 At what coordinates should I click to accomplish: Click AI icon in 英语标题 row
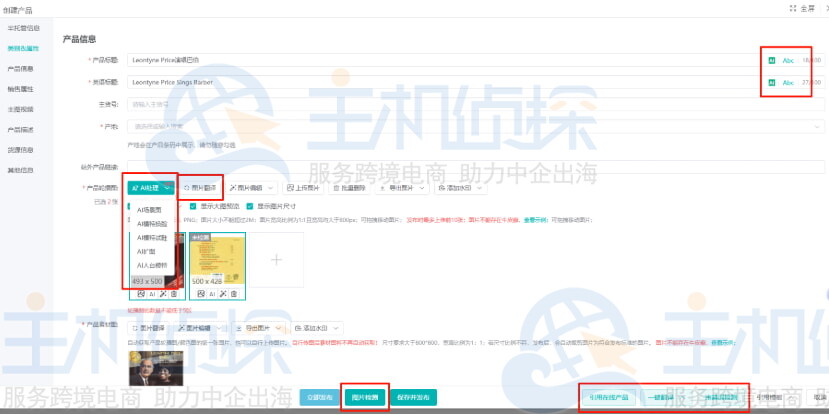pyautogui.click(x=771, y=82)
